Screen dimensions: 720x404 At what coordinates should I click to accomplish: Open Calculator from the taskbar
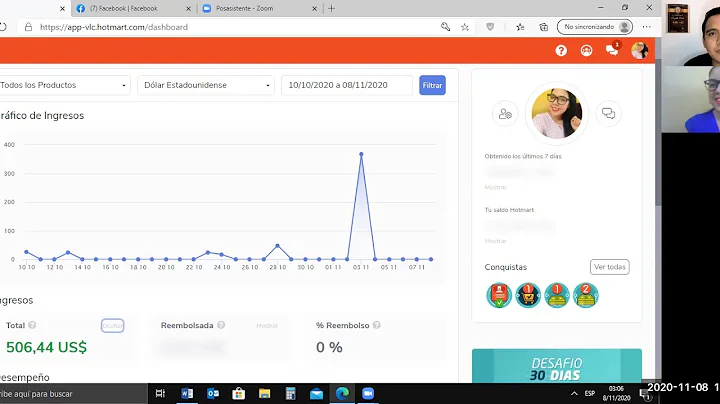coord(290,393)
